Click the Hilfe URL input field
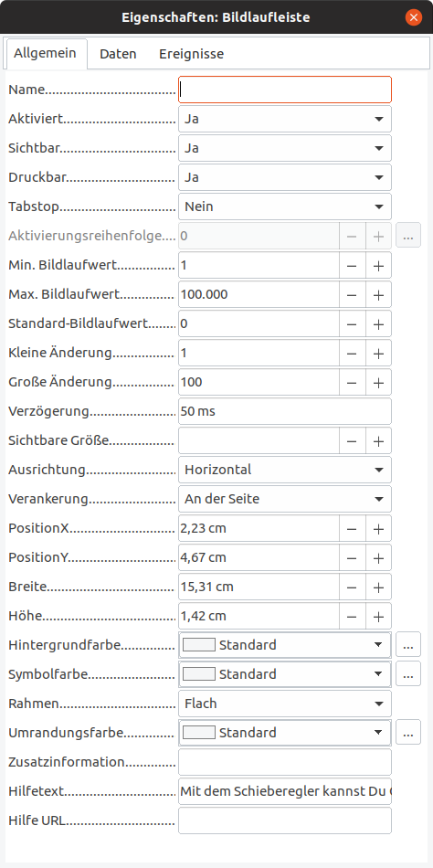Screen dimensions: 433x868 click(x=285, y=820)
